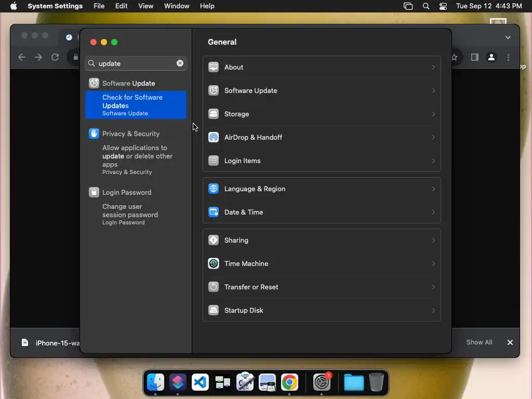Click the Software Update icon in sidebar results
The image size is (532, 399).
94,83
